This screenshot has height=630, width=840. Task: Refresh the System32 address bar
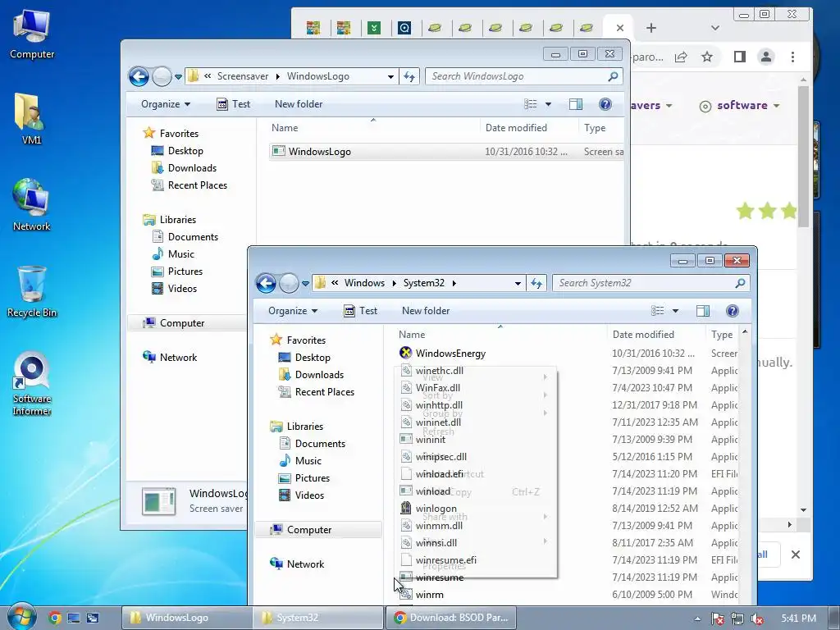point(536,283)
